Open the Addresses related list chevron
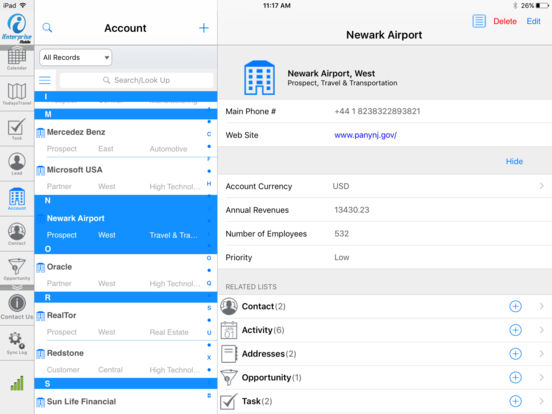 point(541,353)
